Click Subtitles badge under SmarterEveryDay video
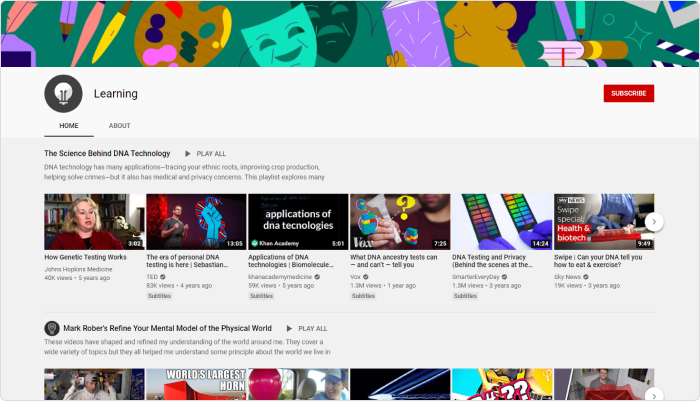Image resolution: width=700 pixels, height=401 pixels. [465, 296]
